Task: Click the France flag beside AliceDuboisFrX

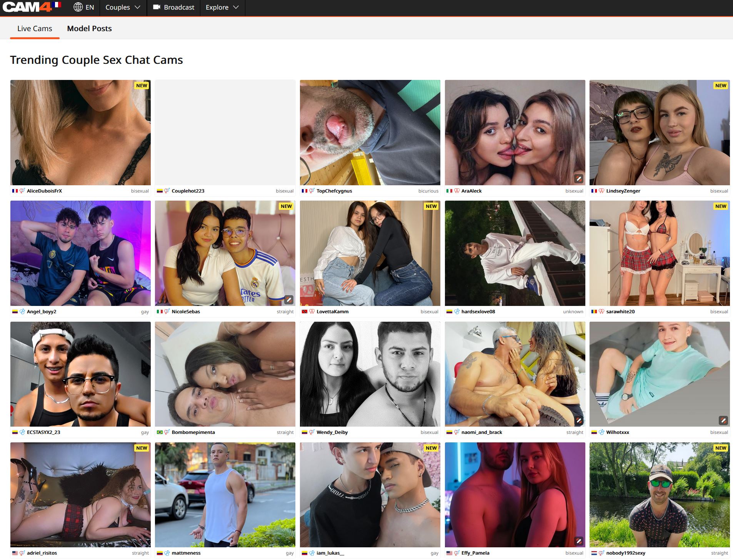Action: pos(15,191)
